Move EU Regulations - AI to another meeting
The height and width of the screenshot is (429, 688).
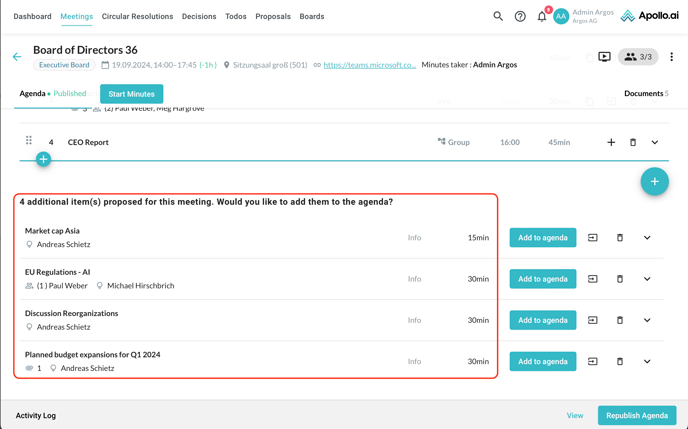593,279
